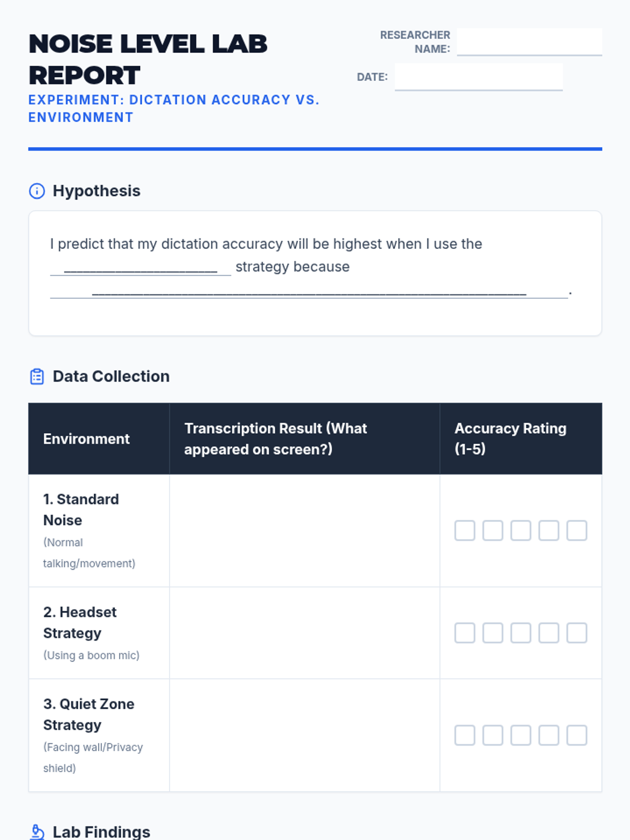This screenshot has width=630, height=840.
Task: Click the strategy name blank in hypothesis
Action: (140, 267)
